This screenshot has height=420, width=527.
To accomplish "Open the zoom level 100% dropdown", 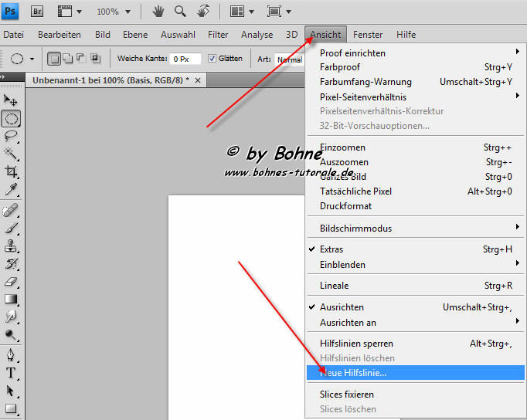I will click(x=113, y=12).
